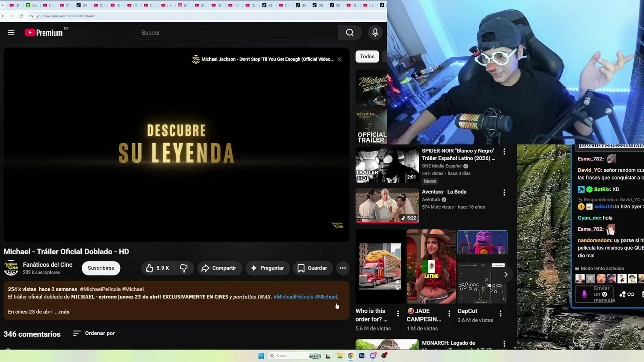Open Ordenar por comment sorting
This screenshot has height=362, width=644.
(94, 333)
